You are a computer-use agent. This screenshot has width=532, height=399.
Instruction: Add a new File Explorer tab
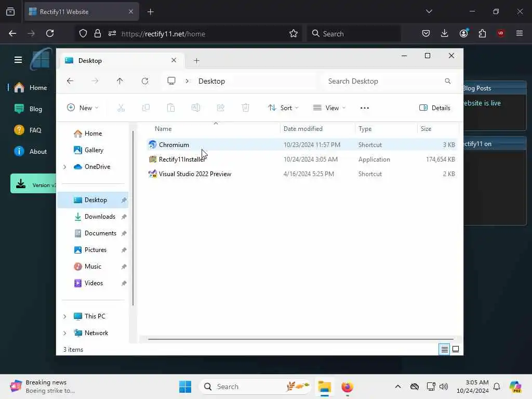pos(196,61)
